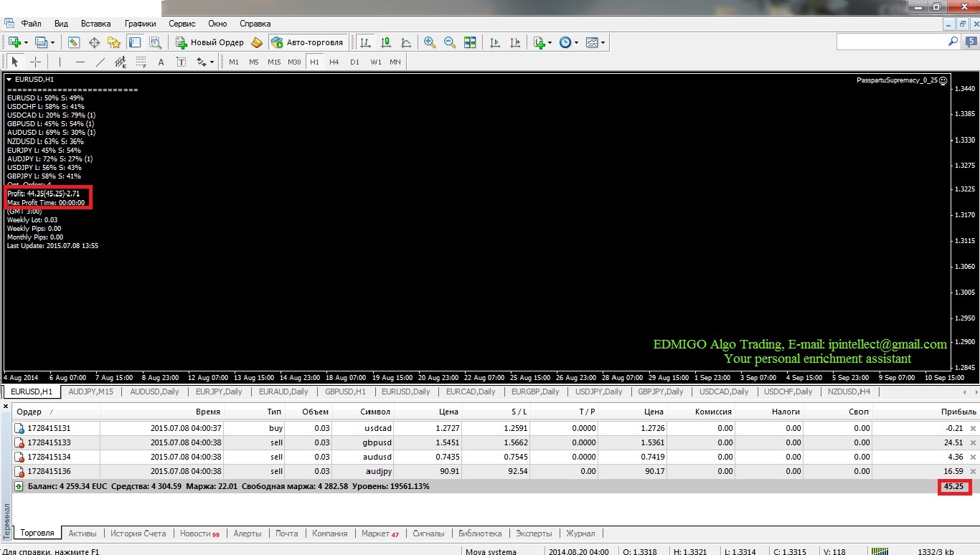Select the usdcad order row
This screenshot has height=555, width=980.
[x=496, y=428]
